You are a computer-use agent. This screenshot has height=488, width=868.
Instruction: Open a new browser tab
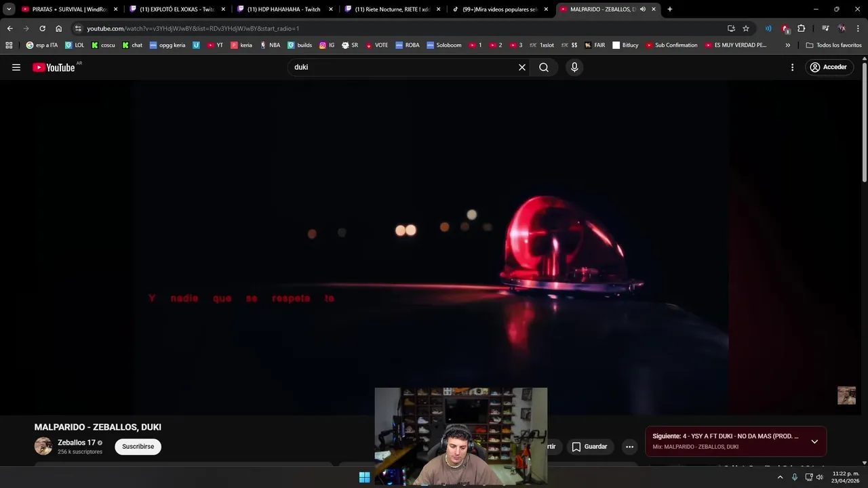[670, 9]
